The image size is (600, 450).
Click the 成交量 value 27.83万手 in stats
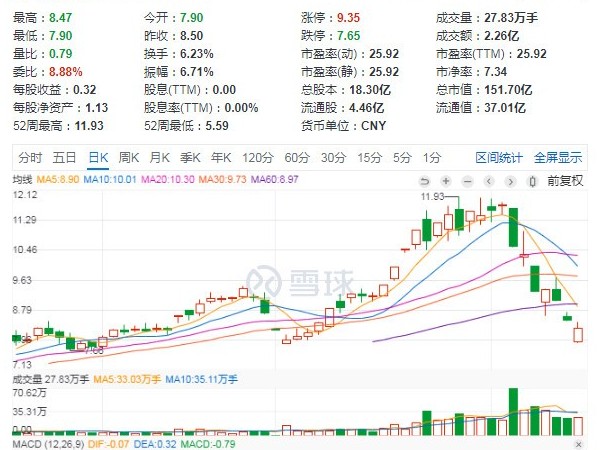(x=511, y=18)
